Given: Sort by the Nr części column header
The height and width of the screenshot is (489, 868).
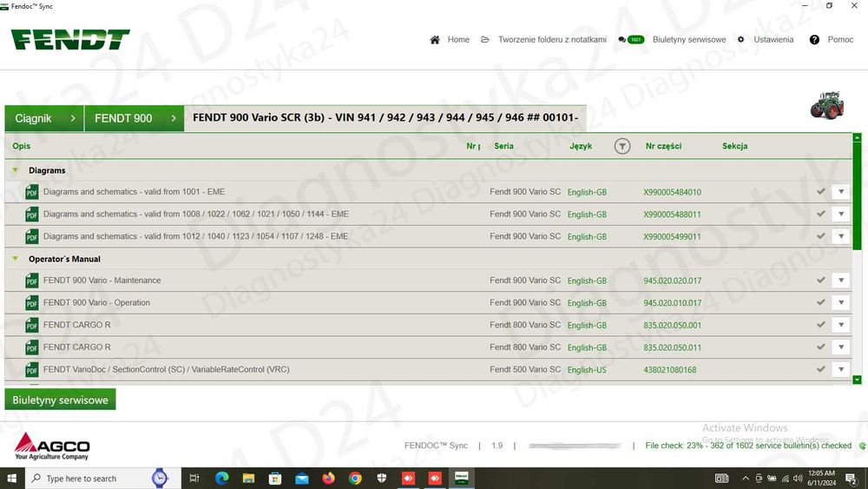Looking at the screenshot, I should click(663, 146).
